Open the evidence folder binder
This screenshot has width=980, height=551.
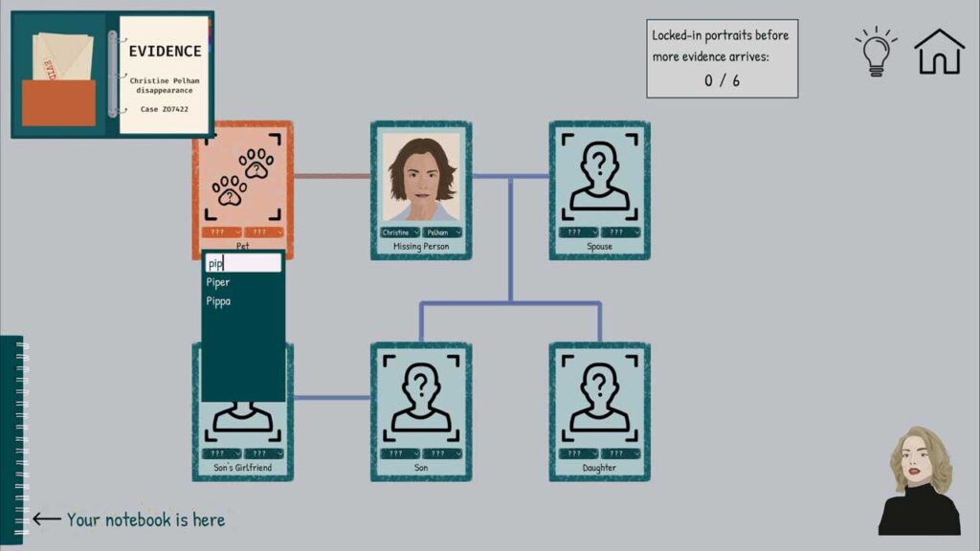point(112,75)
